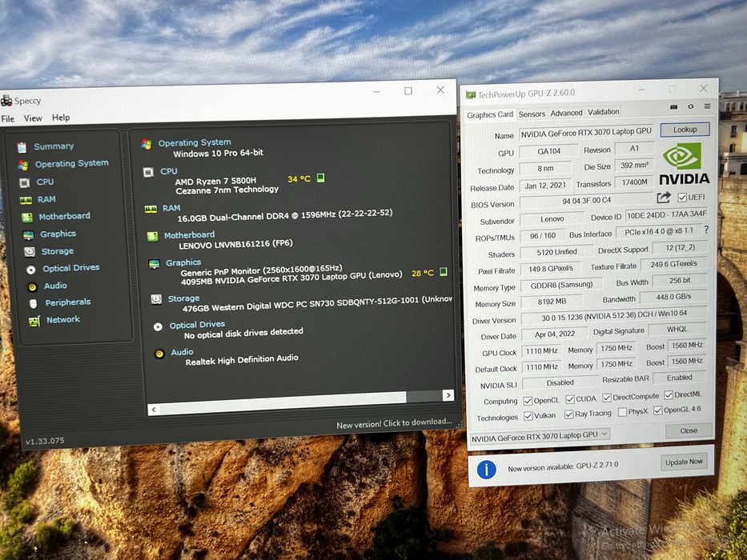Toggle the DirectCompute checkbox
Screen dimensions: 747x560
pyautogui.click(x=606, y=398)
